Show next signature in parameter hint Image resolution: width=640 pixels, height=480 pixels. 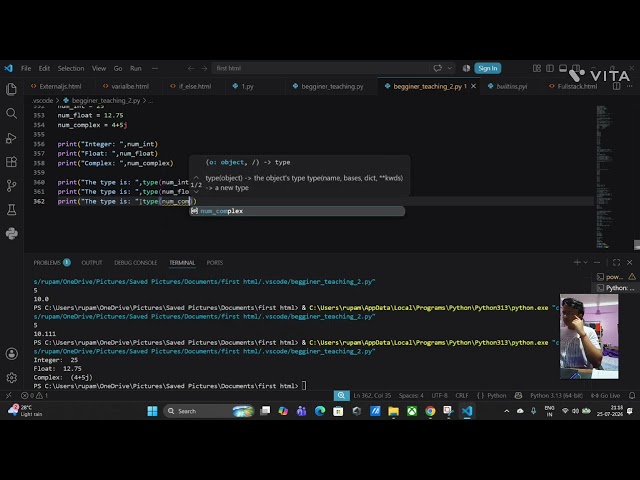pyautogui.click(x=196, y=192)
